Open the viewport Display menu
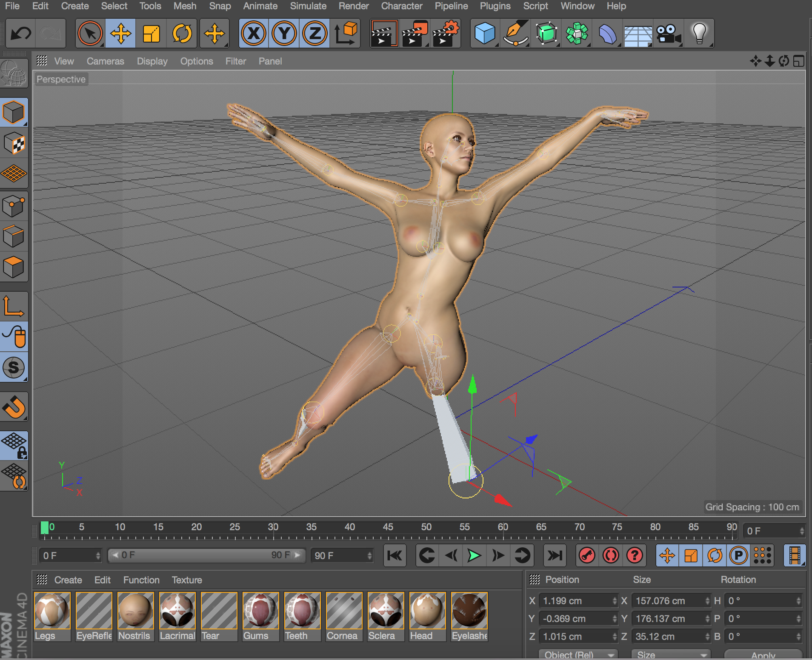Viewport: 812px width, 660px height. 152,61
